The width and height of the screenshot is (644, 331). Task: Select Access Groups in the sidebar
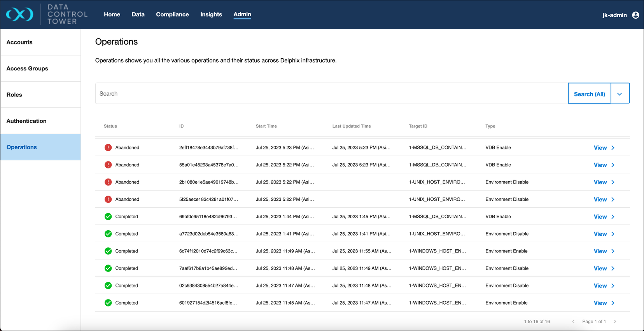[x=27, y=68]
